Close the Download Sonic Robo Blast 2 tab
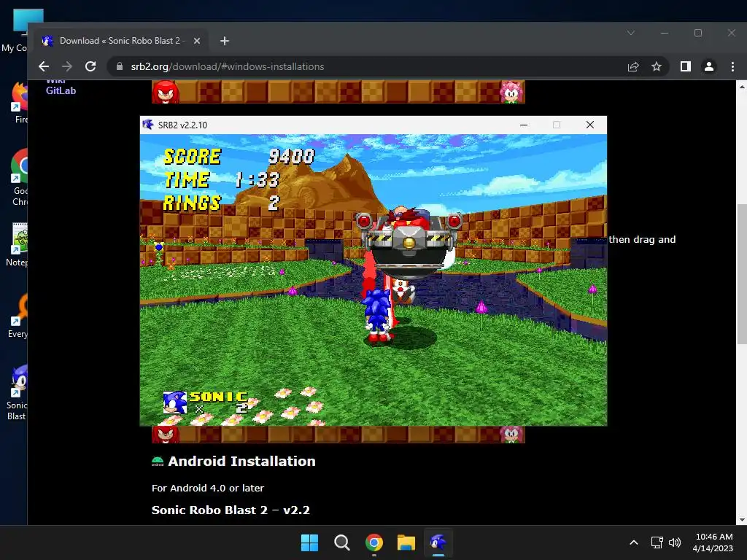Viewport: 747px width, 560px height. (x=197, y=41)
